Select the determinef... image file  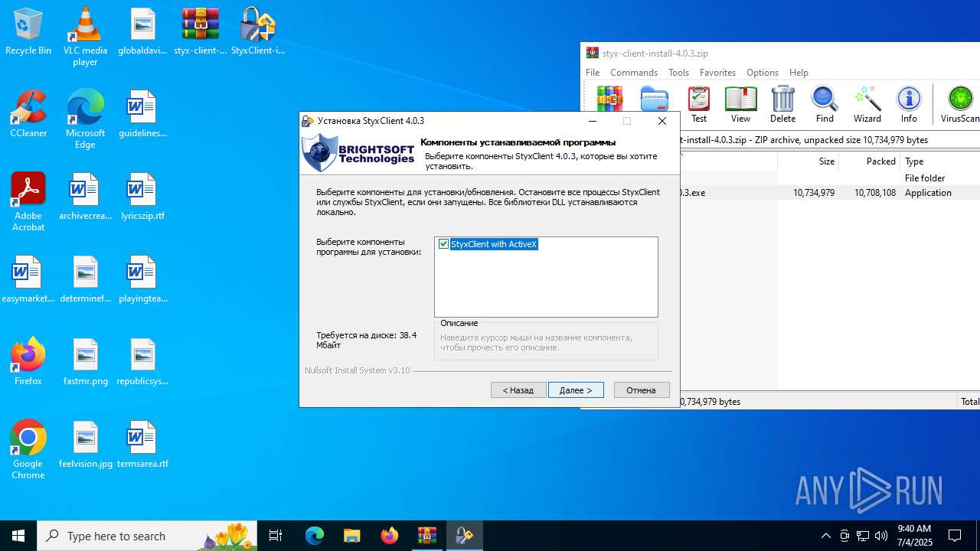(85, 280)
